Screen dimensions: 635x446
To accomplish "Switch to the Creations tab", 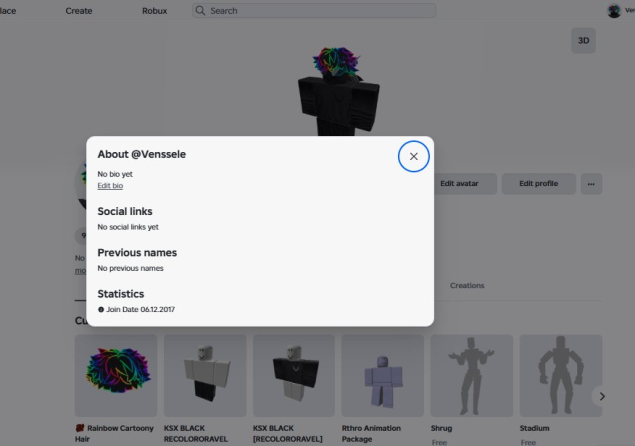I will click(x=467, y=286).
